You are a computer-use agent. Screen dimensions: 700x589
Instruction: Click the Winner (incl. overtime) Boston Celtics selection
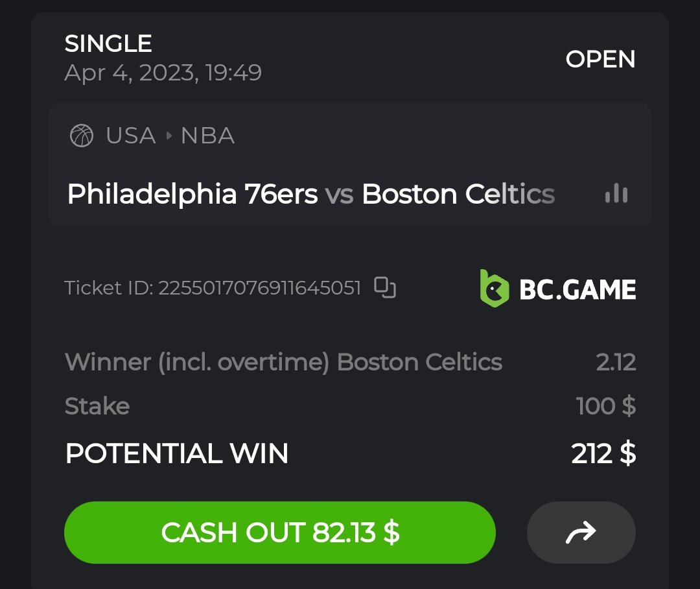(283, 363)
